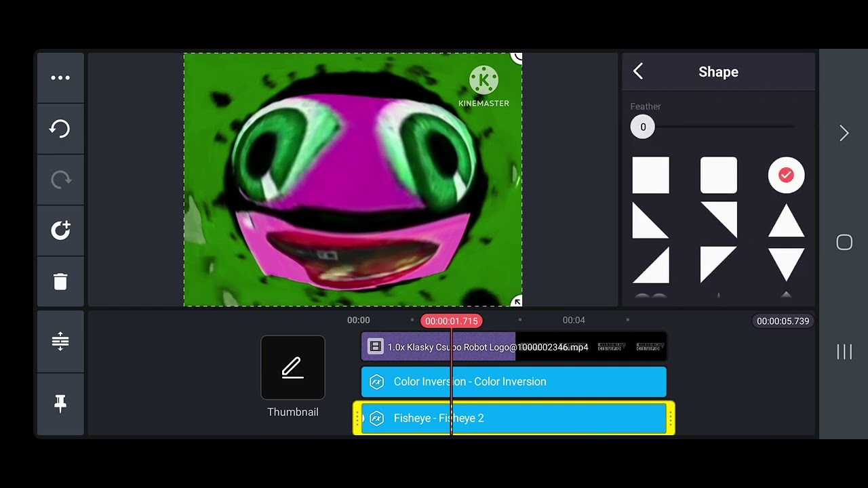Select the rounded square shape
This screenshot has width=868, height=488.
point(718,176)
